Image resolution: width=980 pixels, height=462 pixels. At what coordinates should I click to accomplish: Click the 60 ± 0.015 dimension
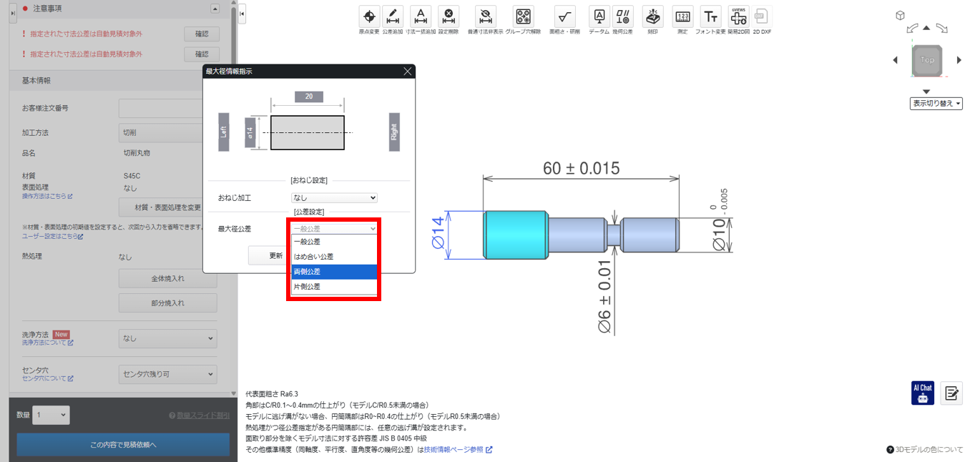pos(581,169)
